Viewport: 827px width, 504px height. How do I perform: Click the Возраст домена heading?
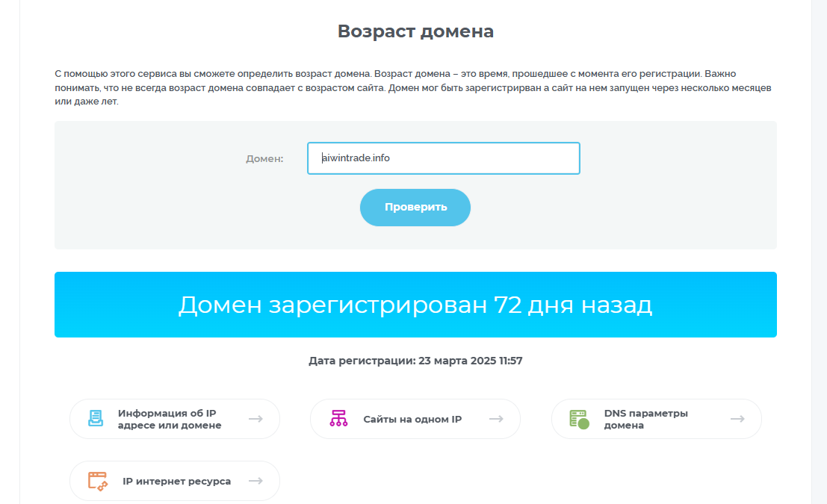(415, 31)
